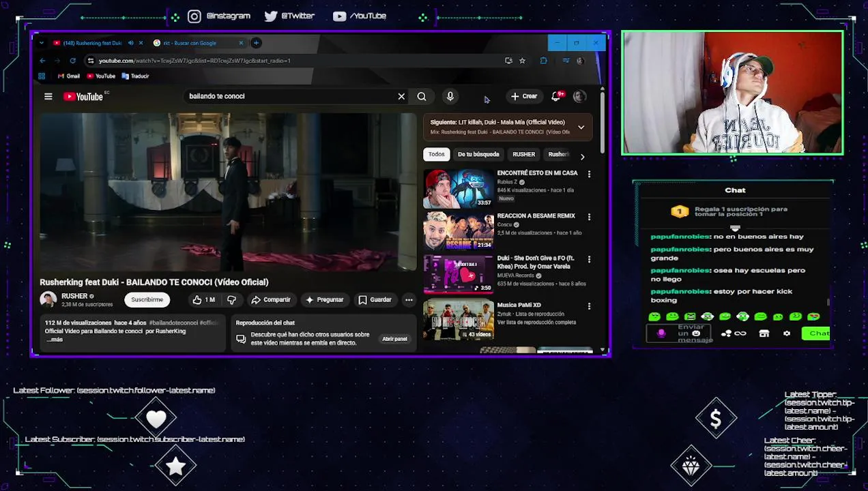Save video with Guardar button
The height and width of the screenshot is (491, 868).
[x=375, y=300]
